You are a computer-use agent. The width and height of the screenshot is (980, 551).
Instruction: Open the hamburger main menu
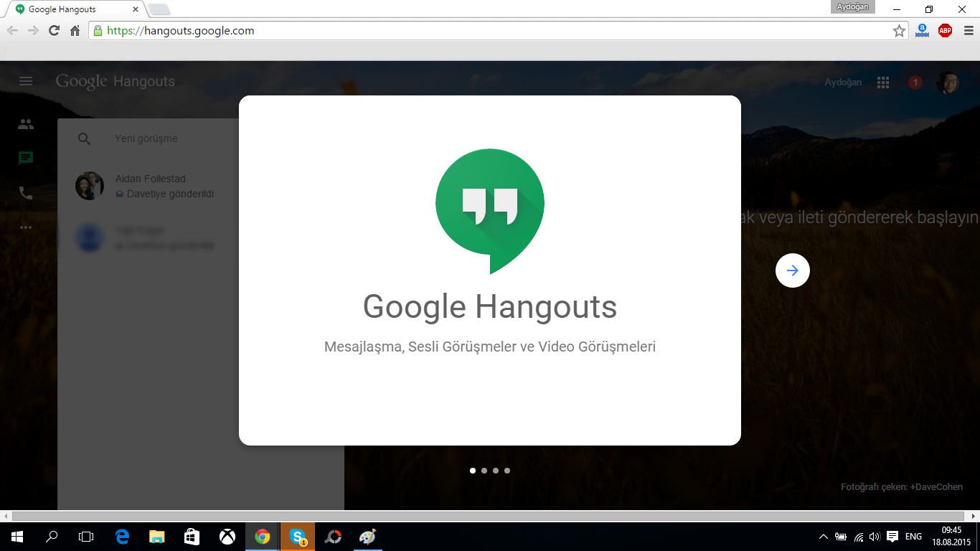point(26,82)
